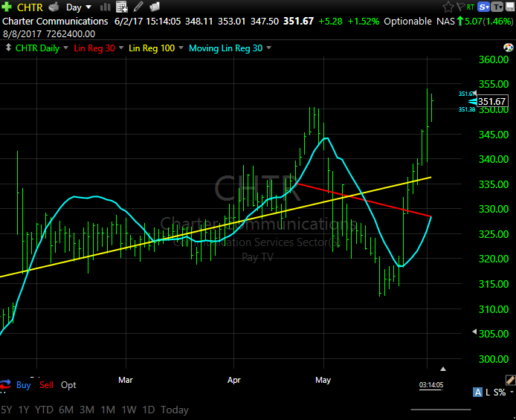
Task: Click the Opt options button
Action: (68, 385)
